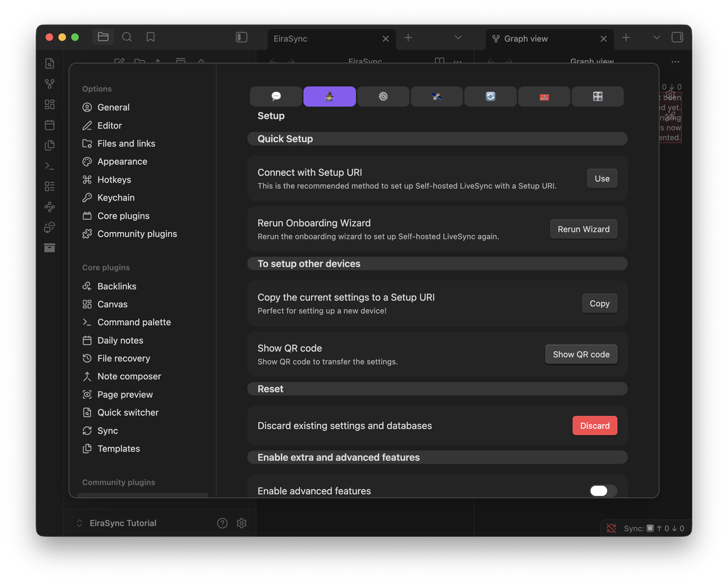The width and height of the screenshot is (728, 584).
Task: Click Use for Connect with Setup URI
Action: (602, 178)
